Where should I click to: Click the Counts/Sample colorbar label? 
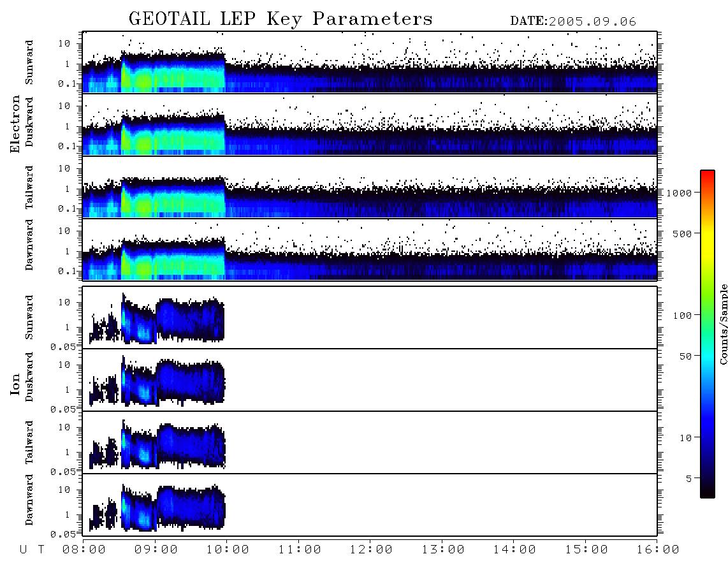click(x=723, y=324)
